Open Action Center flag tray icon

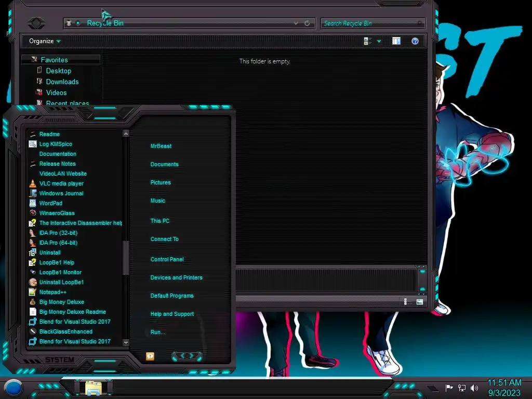(x=449, y=388)
